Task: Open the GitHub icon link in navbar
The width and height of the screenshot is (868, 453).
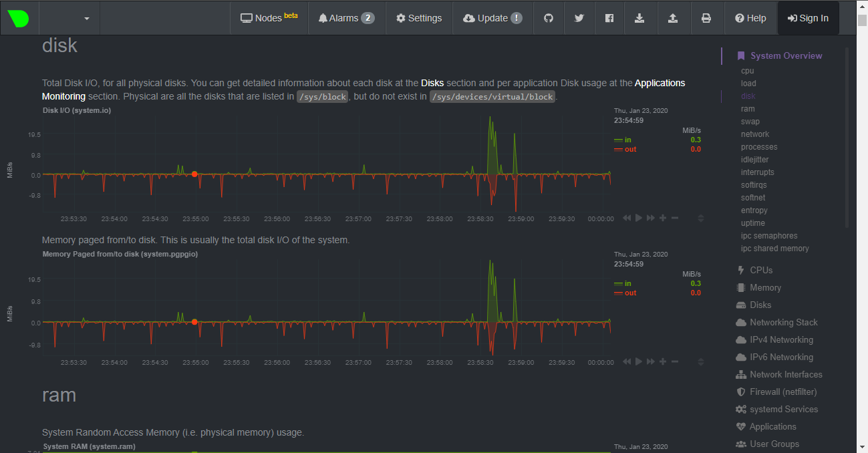Action: pos(549,18)
